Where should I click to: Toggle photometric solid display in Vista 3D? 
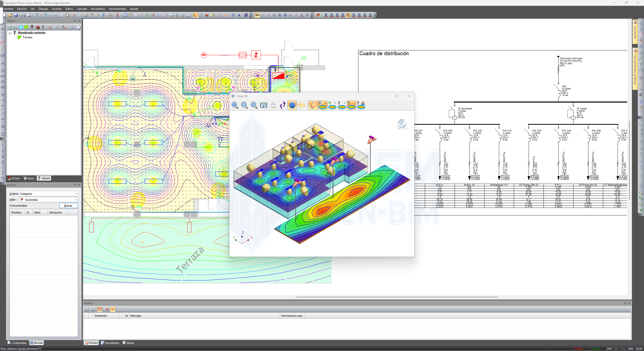pos(313,105)
